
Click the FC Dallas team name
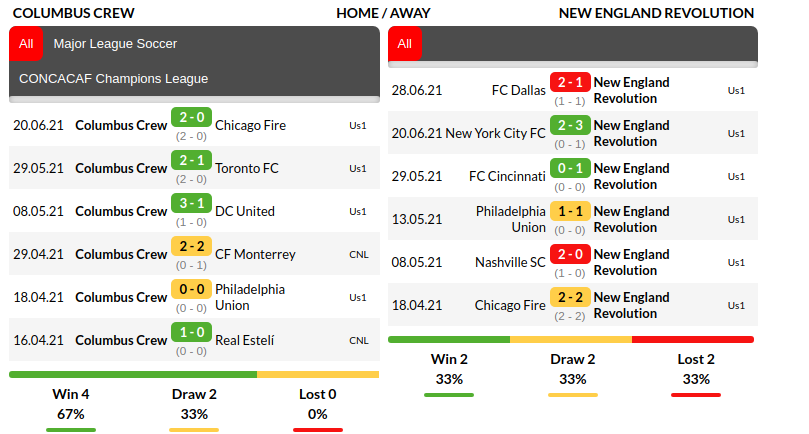pos(519,90)
